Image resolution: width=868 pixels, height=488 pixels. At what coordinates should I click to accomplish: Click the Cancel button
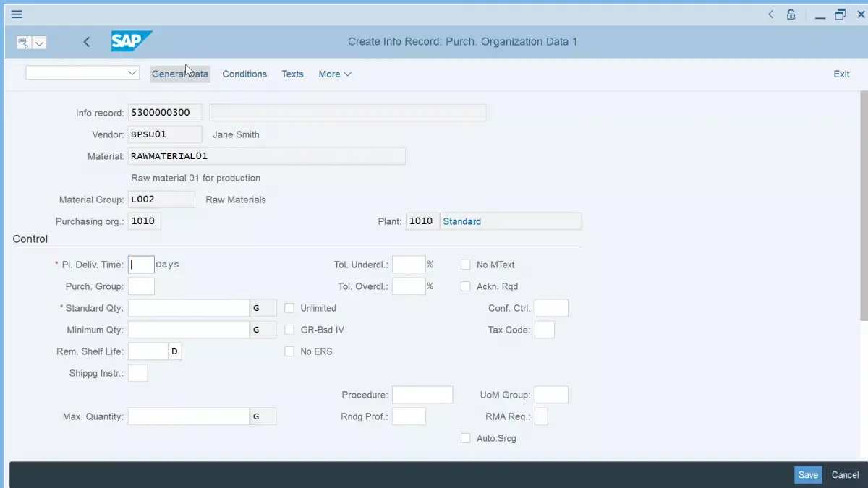[845, 475]
